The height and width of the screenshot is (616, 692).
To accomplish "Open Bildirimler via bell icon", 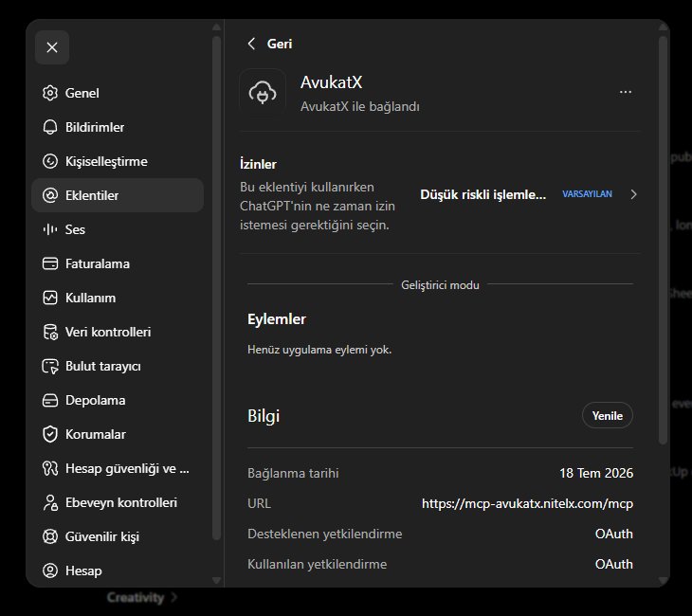I will pos(50,127).
